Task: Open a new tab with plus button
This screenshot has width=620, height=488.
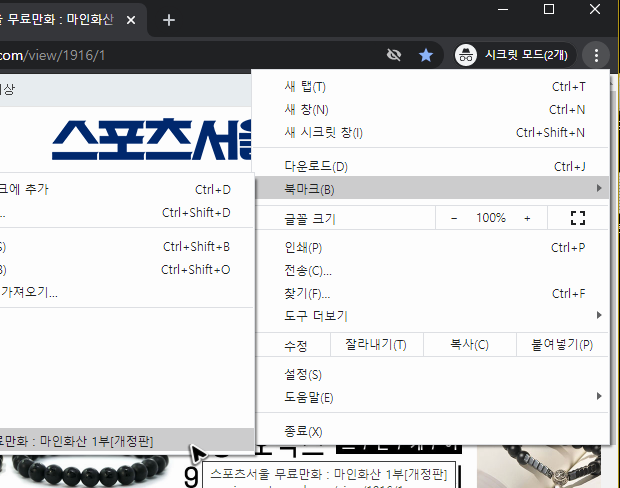Action: 168,20
